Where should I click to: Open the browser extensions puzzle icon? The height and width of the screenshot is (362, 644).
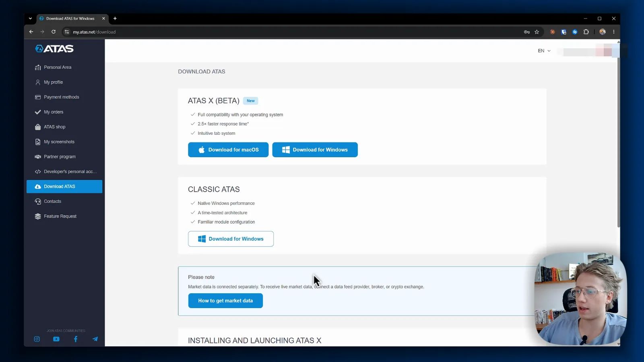tap(586, 32)
